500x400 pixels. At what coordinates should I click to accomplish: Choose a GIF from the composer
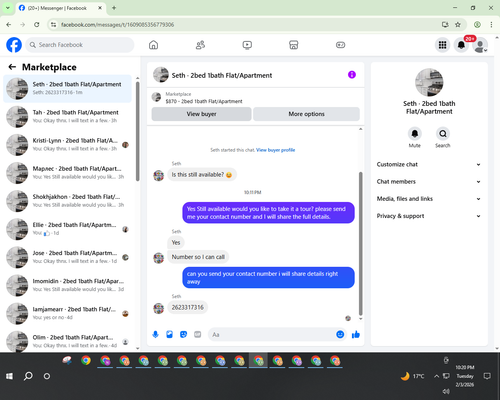(x=198, y=334)
